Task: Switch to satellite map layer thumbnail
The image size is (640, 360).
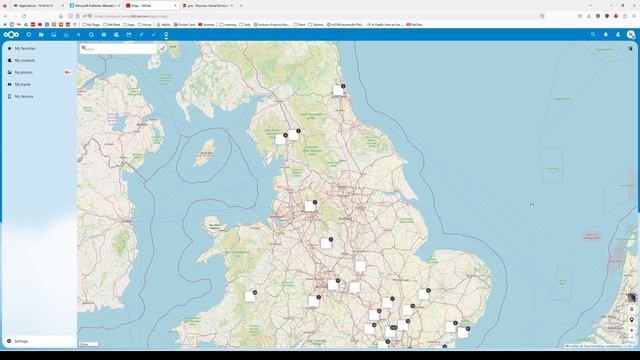Action: point(631,298)
